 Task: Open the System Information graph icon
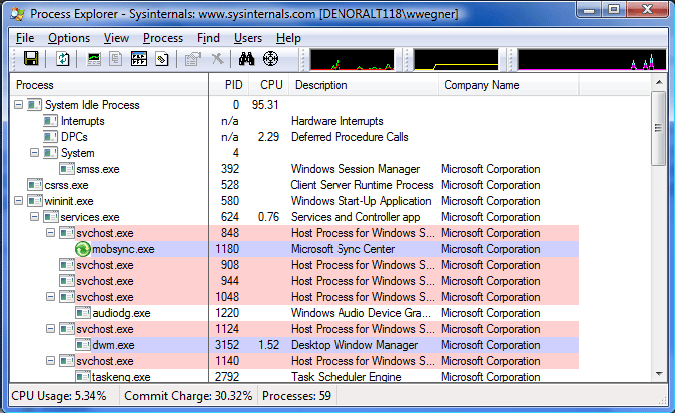coord(94,59)
